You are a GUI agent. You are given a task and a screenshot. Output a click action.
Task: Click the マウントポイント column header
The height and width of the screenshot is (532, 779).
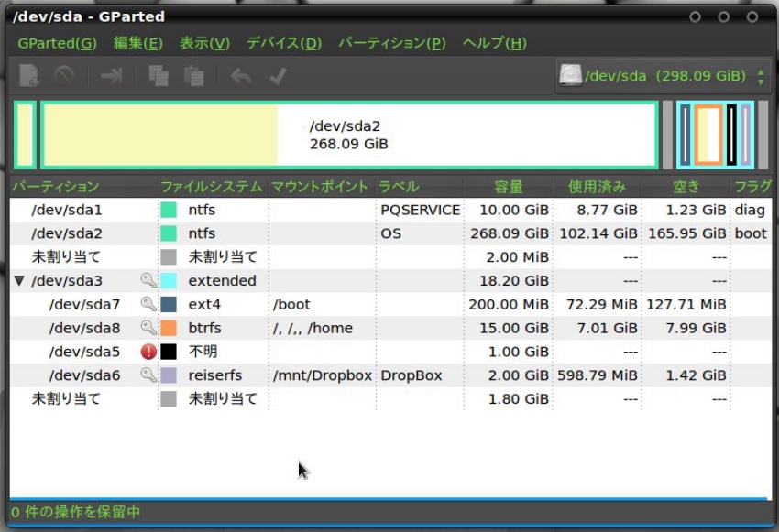click(x=322, y=187)
